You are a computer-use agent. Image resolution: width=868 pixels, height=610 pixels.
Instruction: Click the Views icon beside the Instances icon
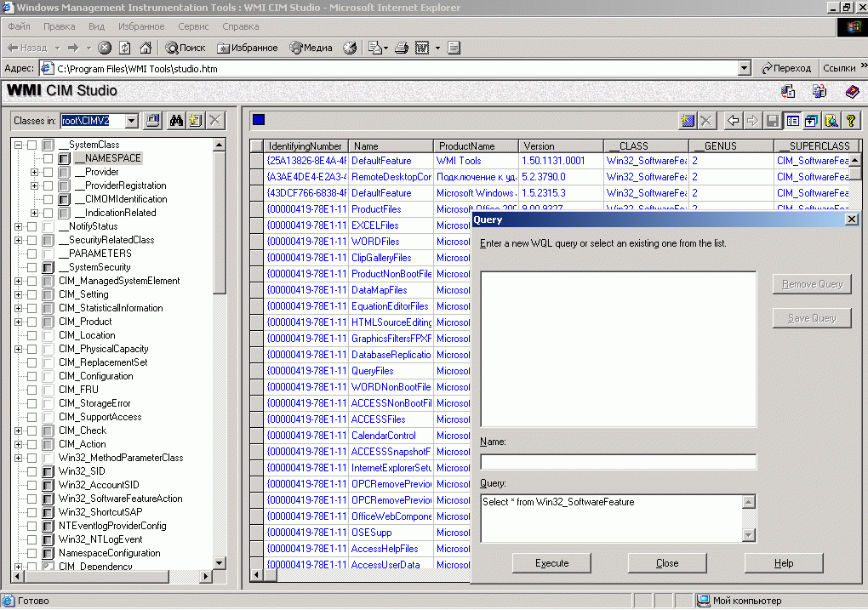(x=812, y=121)
